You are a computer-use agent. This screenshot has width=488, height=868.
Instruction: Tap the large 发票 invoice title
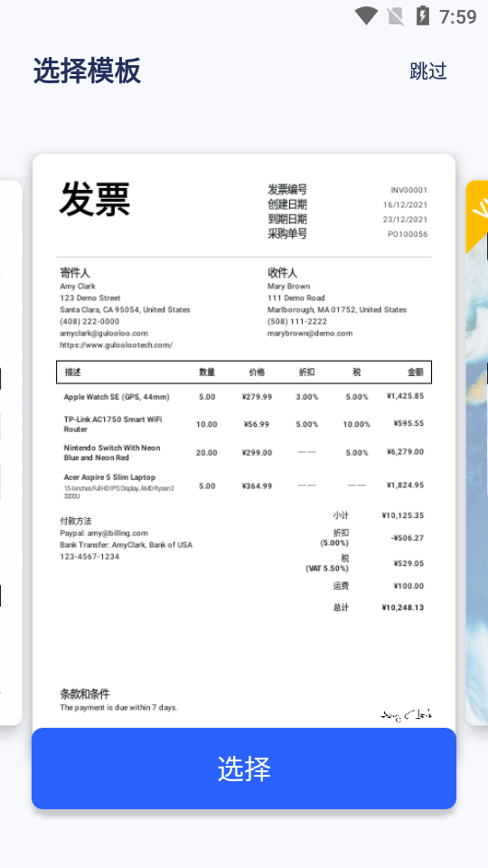(x=95, y=199)
